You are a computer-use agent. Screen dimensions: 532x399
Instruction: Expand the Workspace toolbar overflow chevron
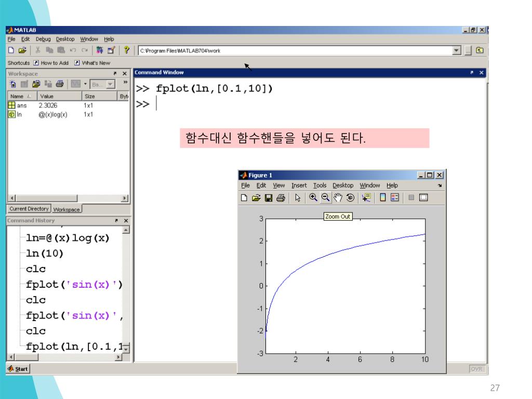click(125, 82)
